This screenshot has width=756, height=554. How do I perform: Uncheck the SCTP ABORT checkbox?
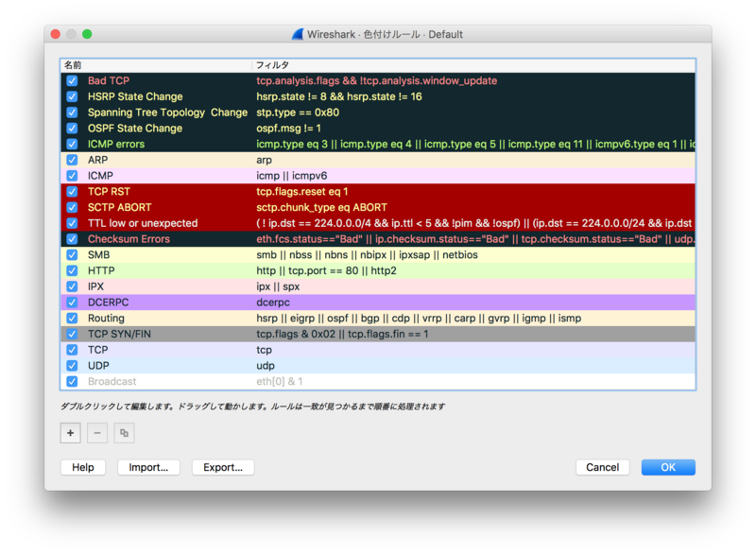point(72,207)
